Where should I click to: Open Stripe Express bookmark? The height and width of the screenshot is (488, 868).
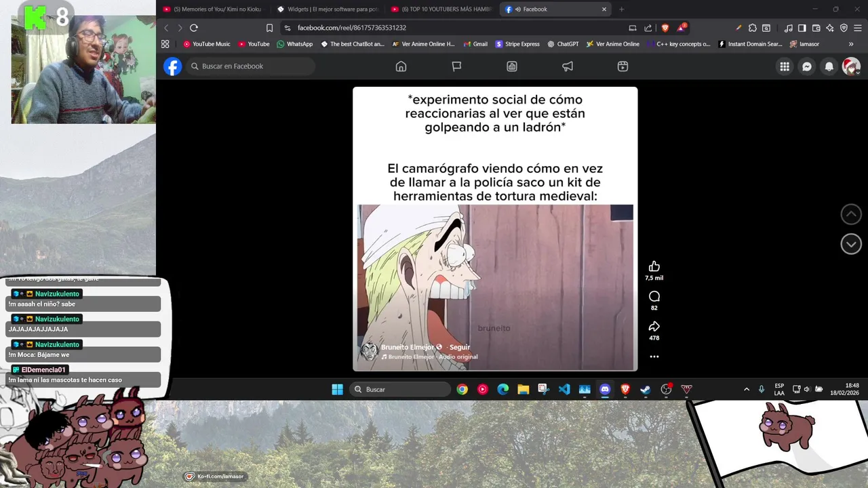point(517,44)
